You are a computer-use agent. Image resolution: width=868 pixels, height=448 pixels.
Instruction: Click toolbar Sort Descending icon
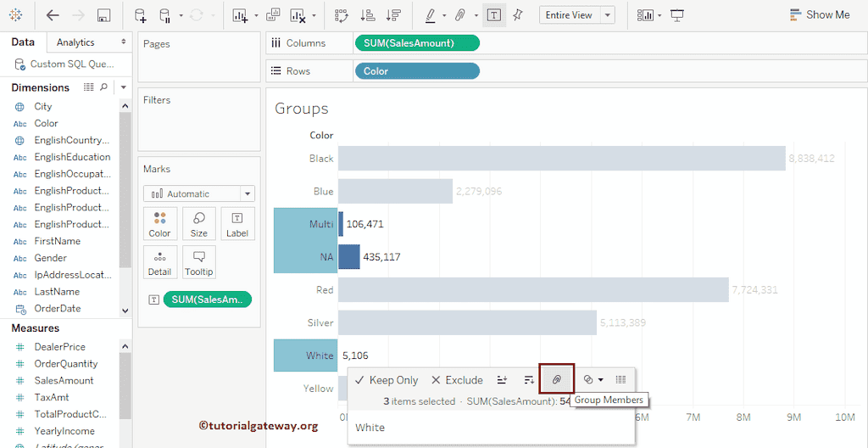(393, 15)
